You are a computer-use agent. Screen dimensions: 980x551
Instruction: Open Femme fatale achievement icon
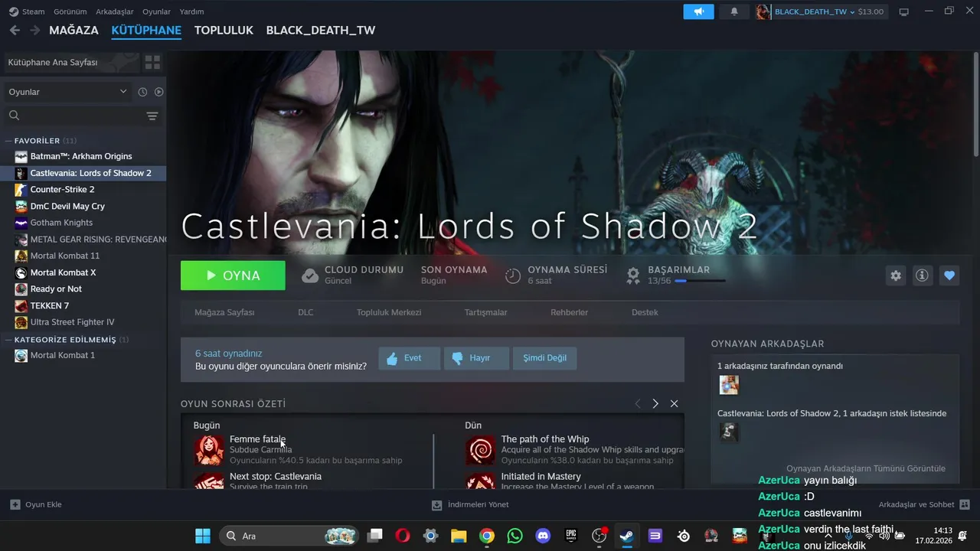(209, 450)
